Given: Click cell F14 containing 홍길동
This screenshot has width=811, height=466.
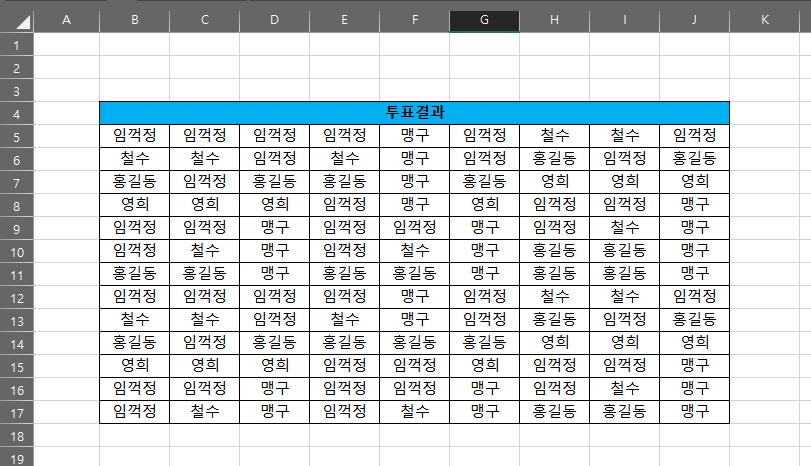Looking at the screenshot, I should [414, 343].
